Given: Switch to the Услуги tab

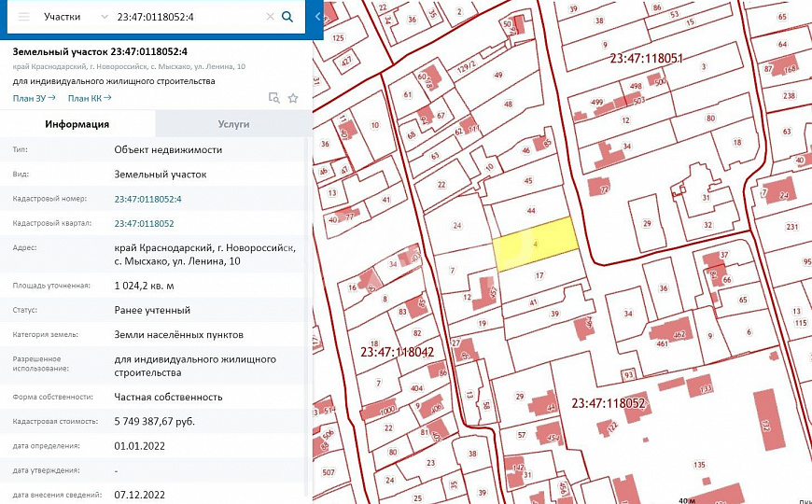Looking at the screenshot, I should (233, 124).
